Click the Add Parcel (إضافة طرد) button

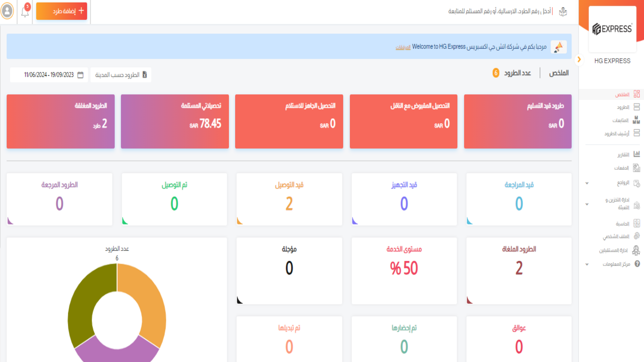(x=62, y=11)
